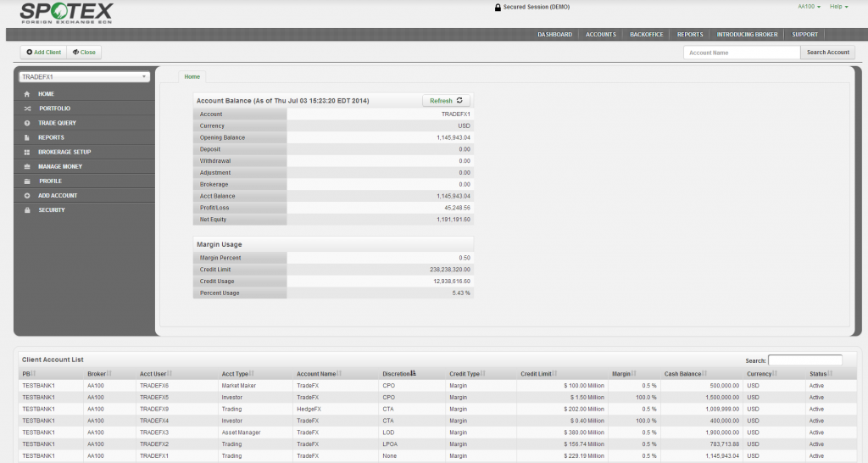Click the Security lock icon in sidebar
868x463 pixels.
[x=27, y=210]
